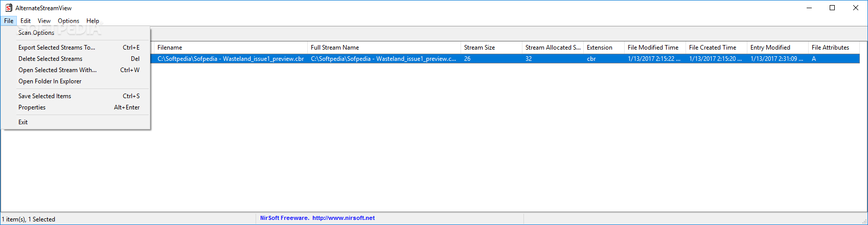This screenshot has width=868, height=225.
Task: Sort by the Filename column header
Action: pos(231,48)
